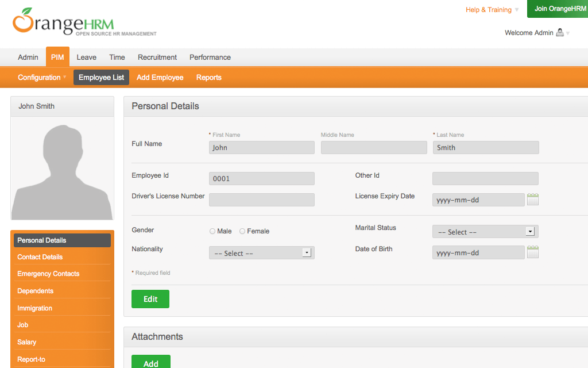
Task: Open Date of Birth calendar picker
Action: pos(532,252)
